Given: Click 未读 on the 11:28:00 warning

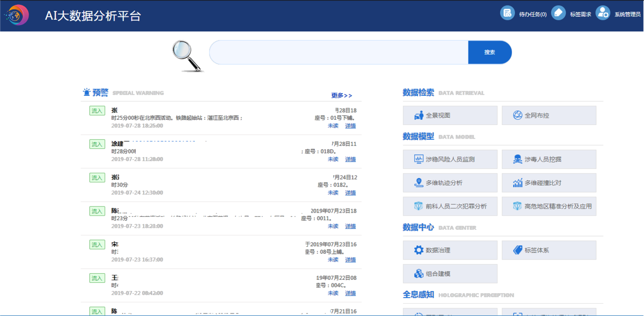Looking at the screenshot, I should click(x=333, y=160).
